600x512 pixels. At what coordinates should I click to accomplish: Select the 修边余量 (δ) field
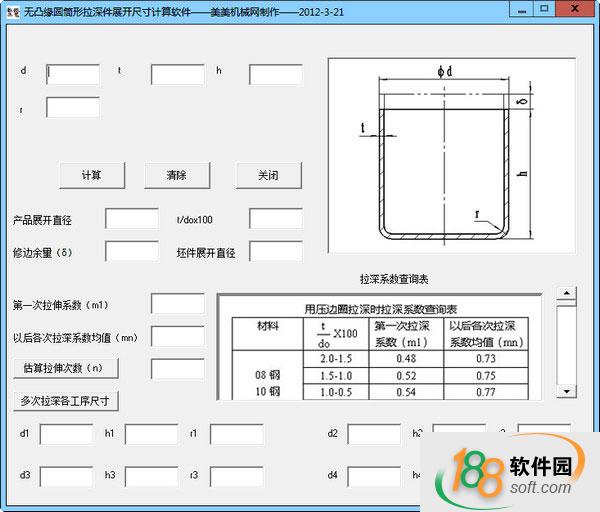pos(132,251)
